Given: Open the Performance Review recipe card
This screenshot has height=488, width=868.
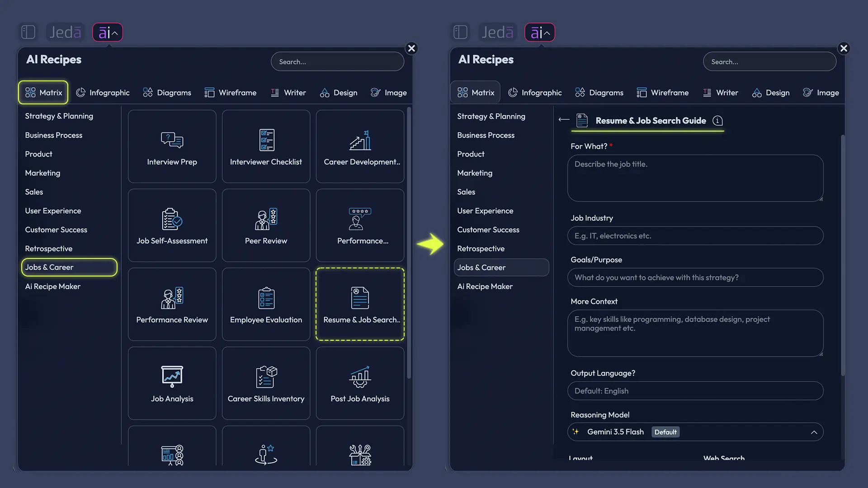Looking at the screenshot, I should pyautogui.click(x=172, y=305).
